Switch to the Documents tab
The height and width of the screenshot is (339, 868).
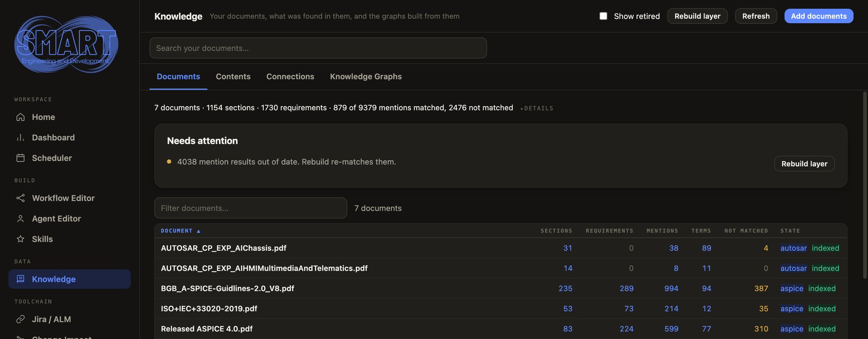pyautogui.click(x=178, y=77)
